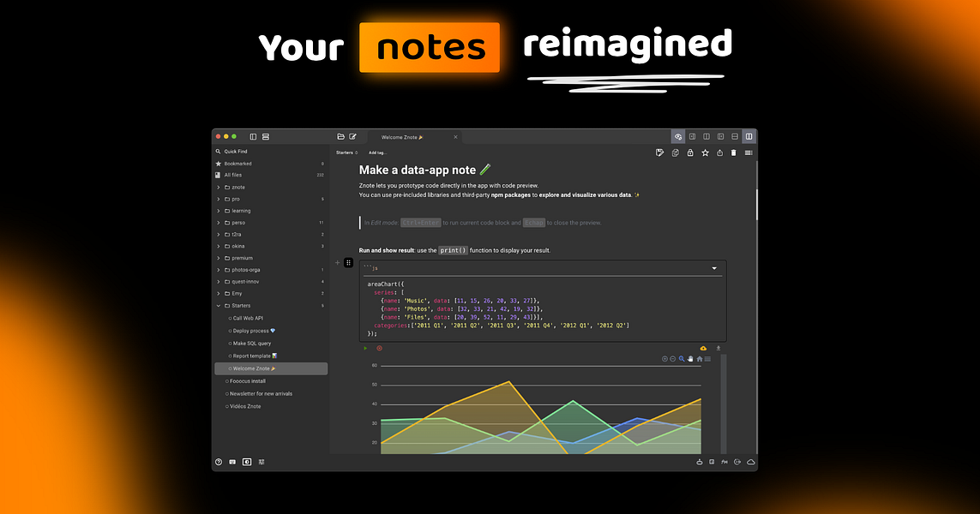Screen dimensions: 980x514
Task: Open the code block dropdown arrow
Action: tap(714, 268)
